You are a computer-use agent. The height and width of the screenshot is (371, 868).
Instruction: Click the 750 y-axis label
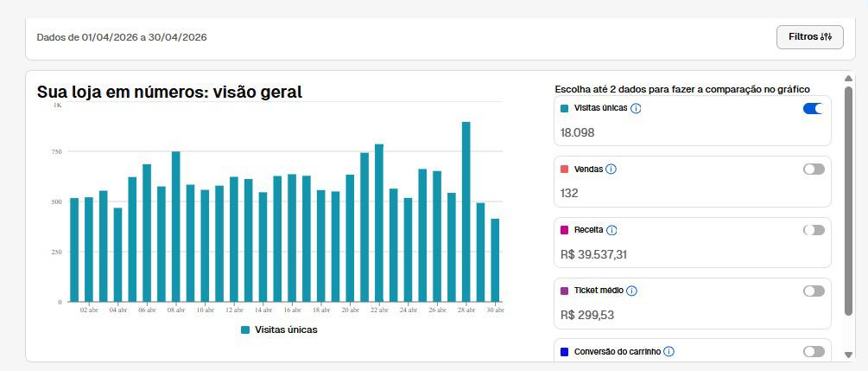pyautogui.click(x=57, y=151)
